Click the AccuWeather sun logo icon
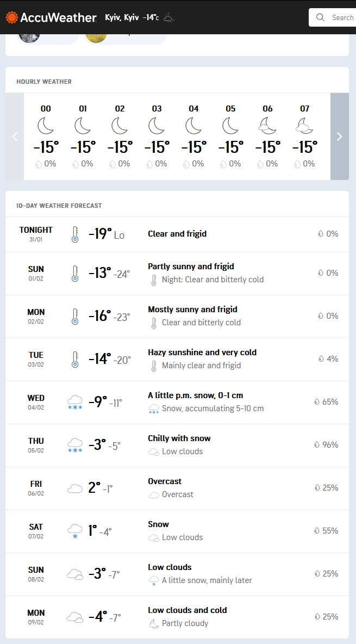The width and height of the screenshot is (356, 644). (11, 17)
